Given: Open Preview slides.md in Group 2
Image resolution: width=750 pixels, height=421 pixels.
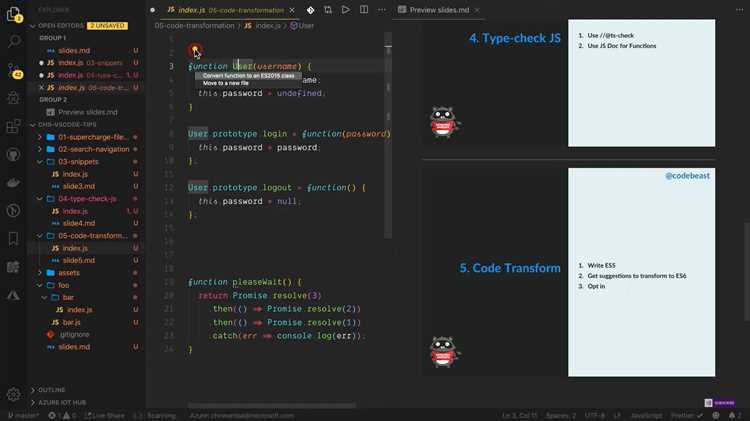Looking at the screenshot, I should click(87, 112).
